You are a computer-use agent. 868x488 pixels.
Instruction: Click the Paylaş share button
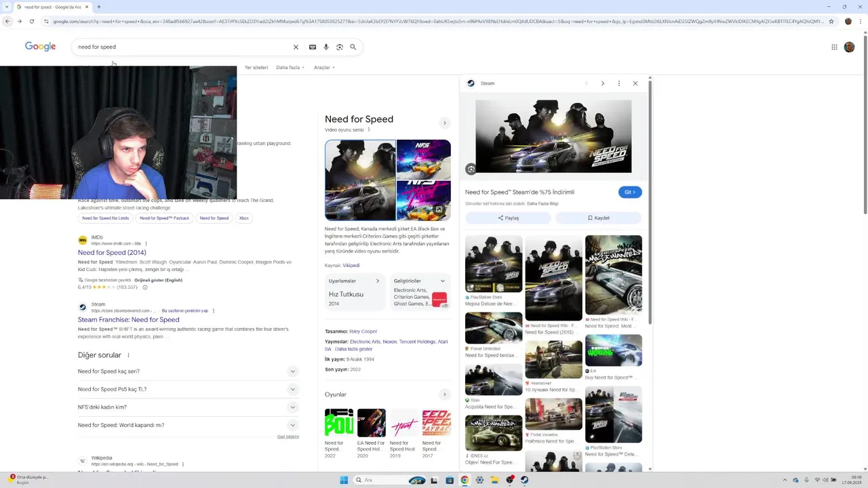pos(508,218)
